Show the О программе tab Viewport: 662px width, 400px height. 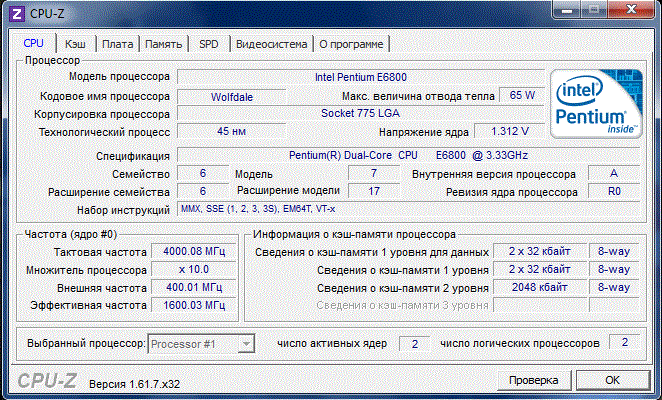point(351,44)
